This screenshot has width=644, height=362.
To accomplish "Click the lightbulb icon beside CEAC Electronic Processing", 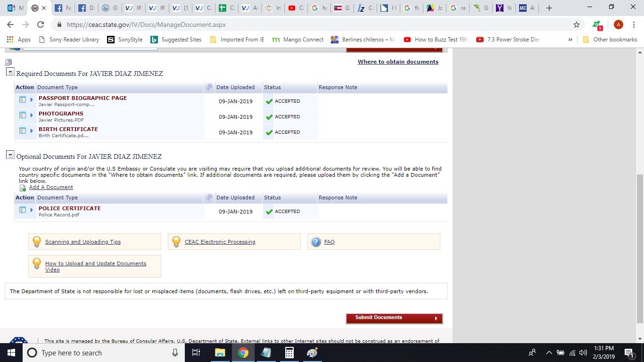I will (176, 242).
